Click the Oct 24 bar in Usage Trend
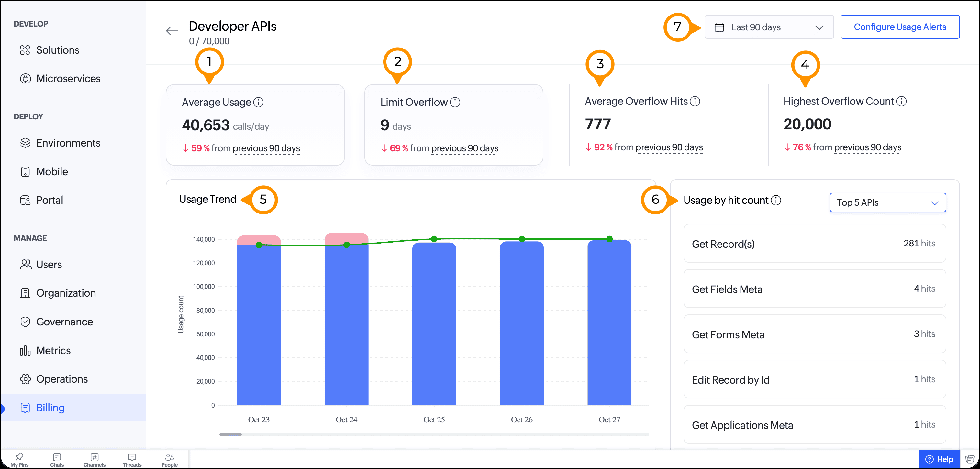980x469 pixels. (x=346, y=323)
